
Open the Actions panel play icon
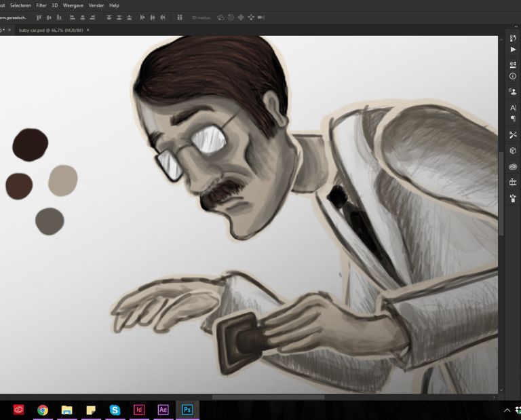[x=513, y=50]
